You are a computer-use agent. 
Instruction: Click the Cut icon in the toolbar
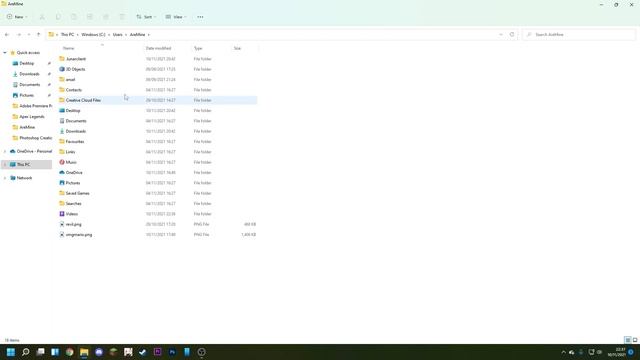point(42,17)
